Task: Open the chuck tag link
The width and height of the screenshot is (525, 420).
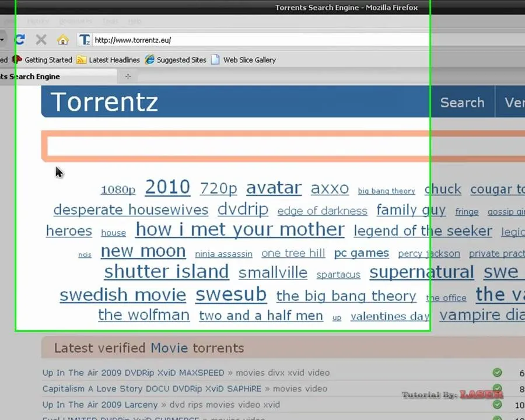Action: coord(443,189)
